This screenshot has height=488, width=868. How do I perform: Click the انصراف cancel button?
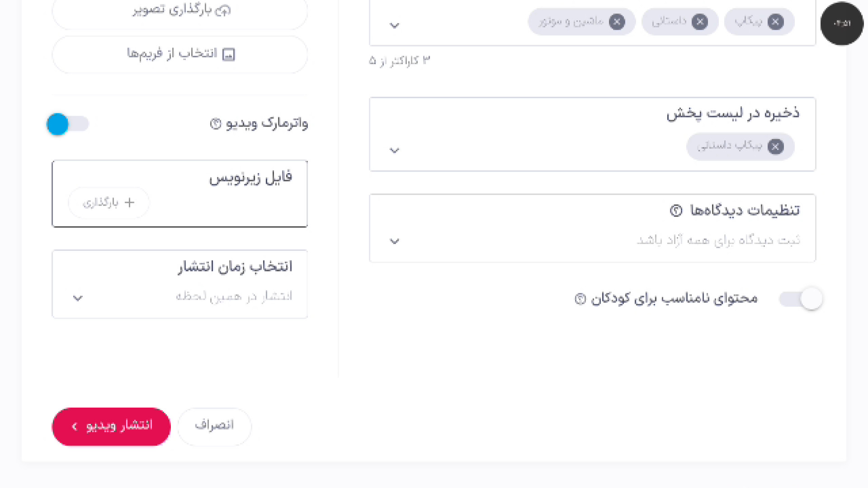pyautogui.click(x=214, y=427)
